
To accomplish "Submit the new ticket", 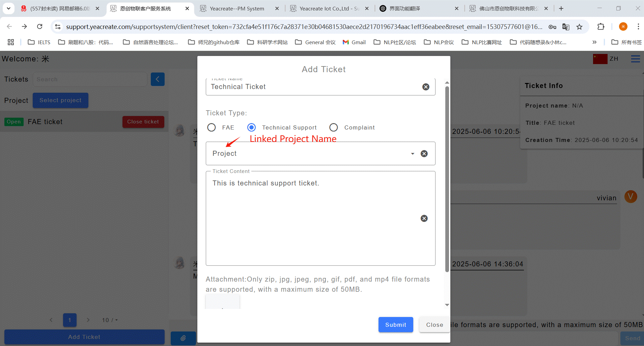I will coord(395,325).
